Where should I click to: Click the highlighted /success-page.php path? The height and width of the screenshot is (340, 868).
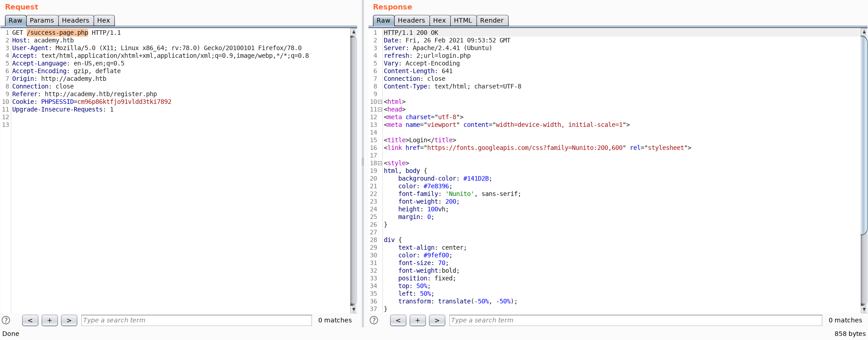pos(57,33)
